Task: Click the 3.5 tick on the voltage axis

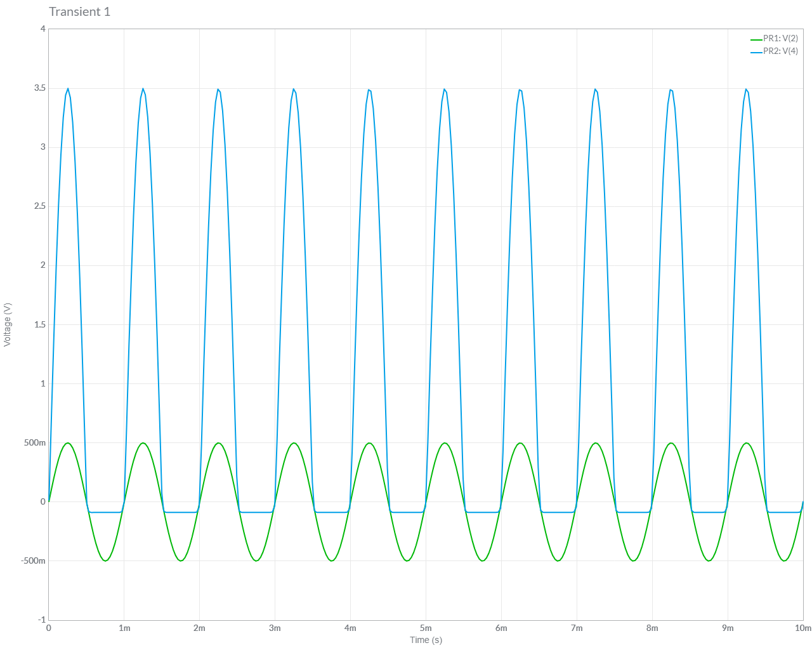Action: [39, 88]
